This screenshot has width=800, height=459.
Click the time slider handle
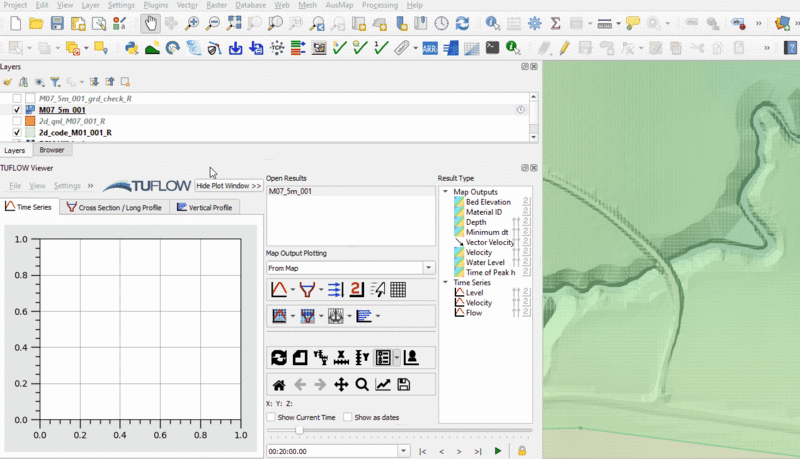[299, 430]
